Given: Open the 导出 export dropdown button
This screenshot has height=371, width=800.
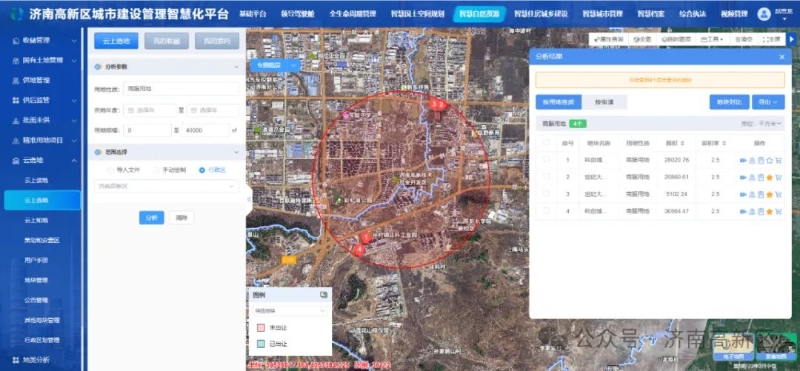Looking at the screenshot, I should 768,102.
